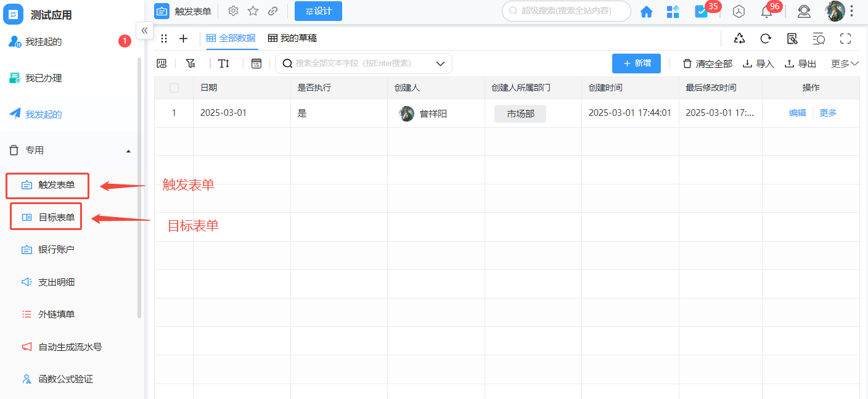This screenshot has height=399, width=868.
Task: Switch to 我的草稿 tab
Action: tap(292, 38)
